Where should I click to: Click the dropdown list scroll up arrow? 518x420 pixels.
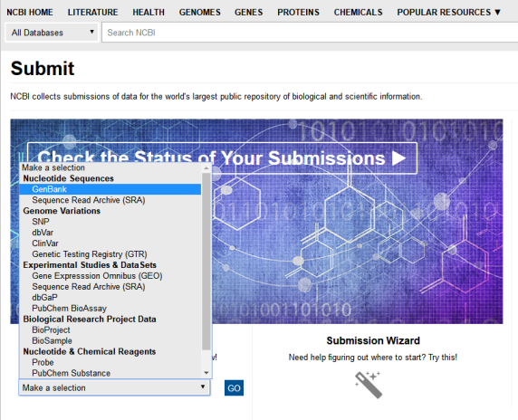[x=206, y=168]
